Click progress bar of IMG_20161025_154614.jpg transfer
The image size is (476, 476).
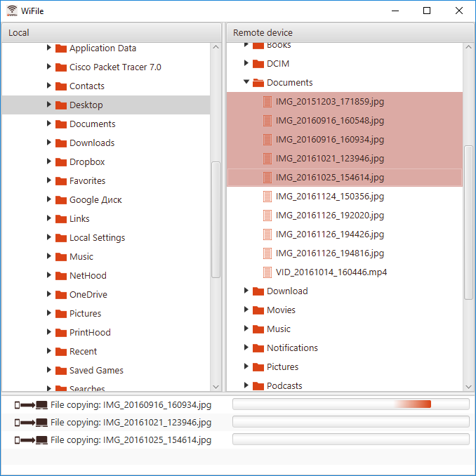[351, 439]
